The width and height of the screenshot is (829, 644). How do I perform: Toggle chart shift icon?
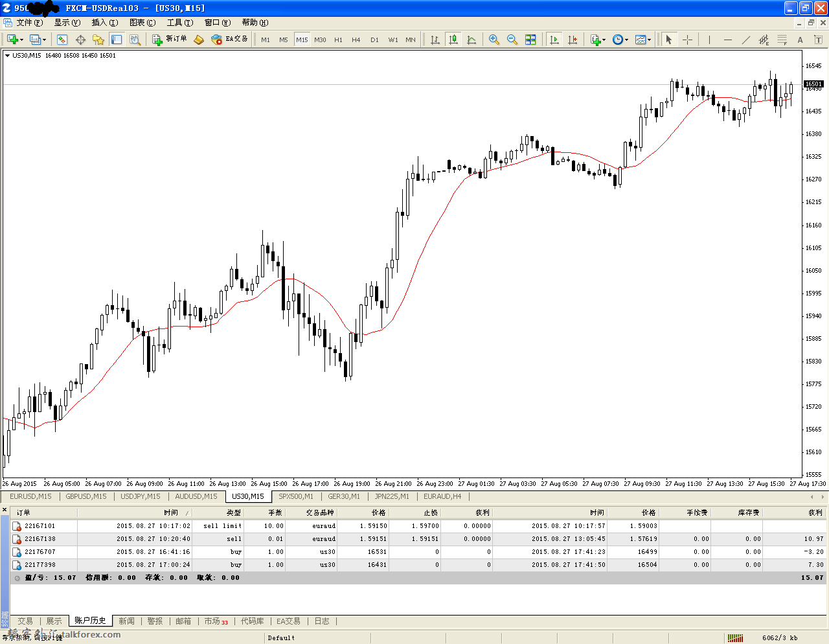[x=573, y=40]
